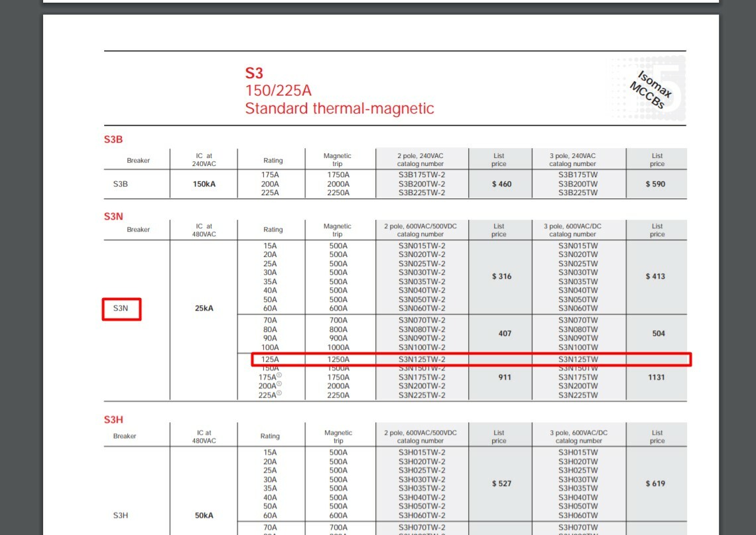The image size is (756, 535).
Task: Click the 1250A magnetic trip value
Action: coord(338,359)
